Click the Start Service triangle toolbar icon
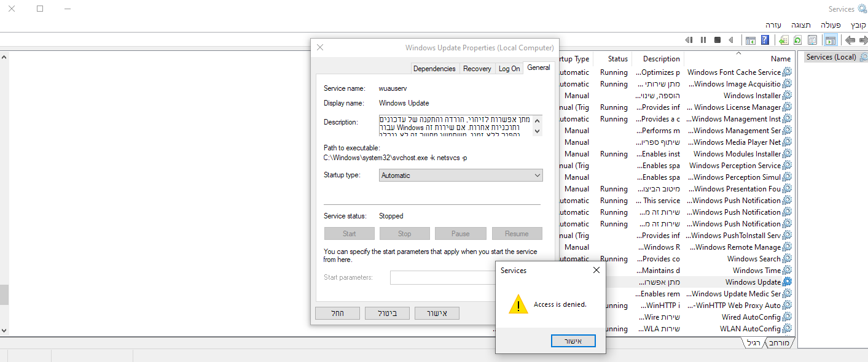Screen dimensions: 868x362 pos(731,40)
